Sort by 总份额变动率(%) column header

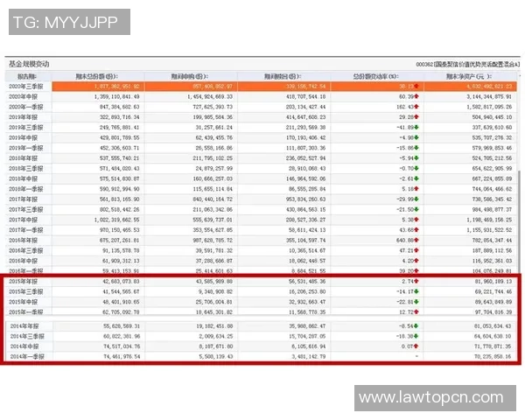click(376, 75)
